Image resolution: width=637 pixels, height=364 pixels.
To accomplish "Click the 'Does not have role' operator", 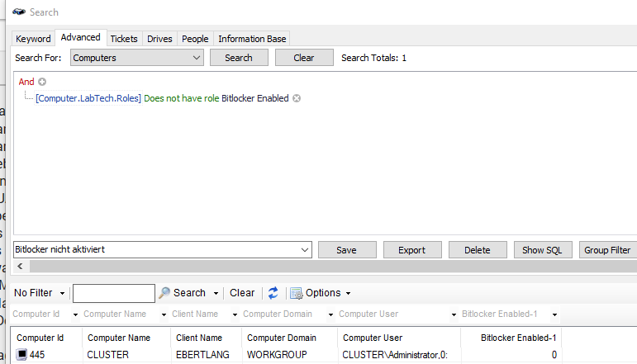I will [x=181, y=98].
